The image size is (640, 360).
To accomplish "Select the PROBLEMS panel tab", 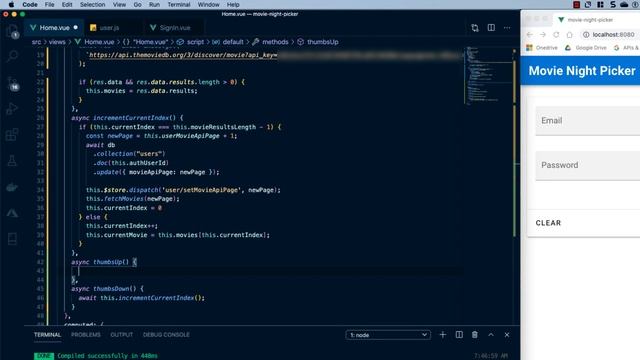I will pyautogui.click(x=86, y=335).
